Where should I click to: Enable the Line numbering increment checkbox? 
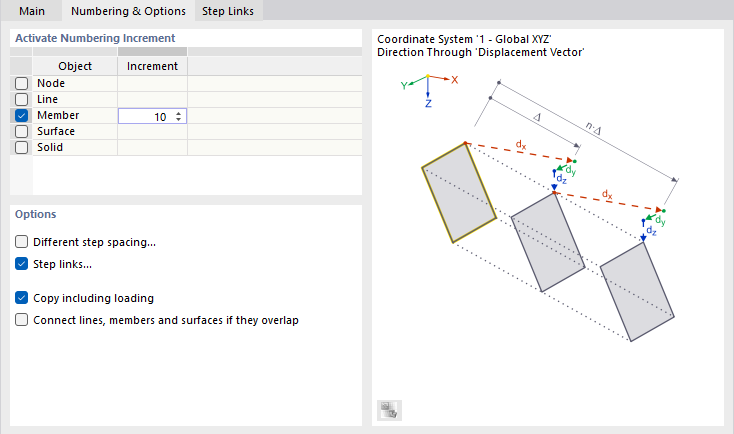click(21, 99)
